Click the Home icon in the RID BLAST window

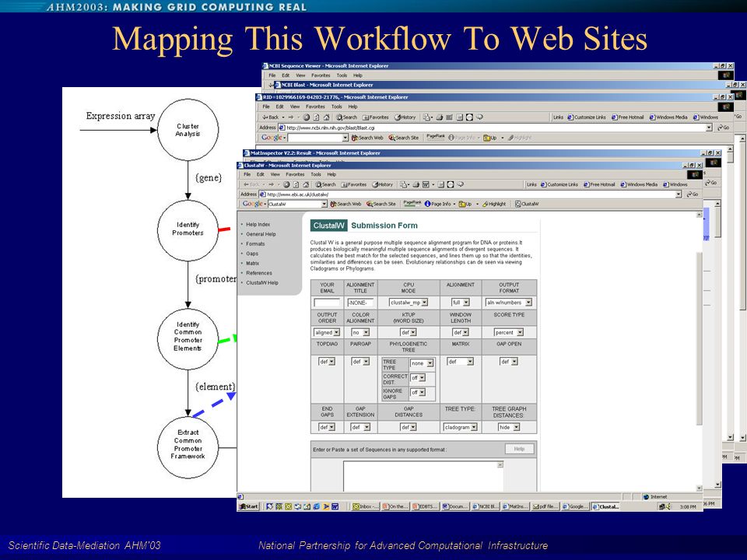coord(326,117)
